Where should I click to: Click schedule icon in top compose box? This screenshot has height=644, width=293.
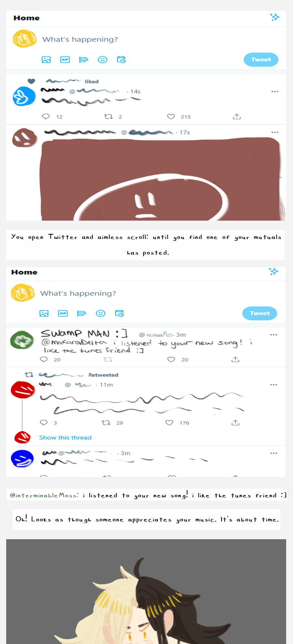pyautogui.click(x=121, y=60)
